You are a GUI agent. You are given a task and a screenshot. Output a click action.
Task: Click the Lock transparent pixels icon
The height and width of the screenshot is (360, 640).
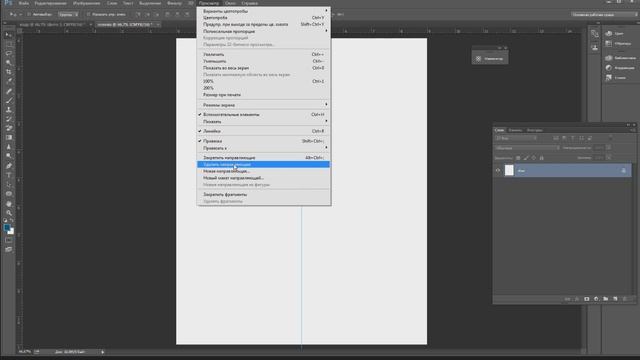tap(518, 158)
